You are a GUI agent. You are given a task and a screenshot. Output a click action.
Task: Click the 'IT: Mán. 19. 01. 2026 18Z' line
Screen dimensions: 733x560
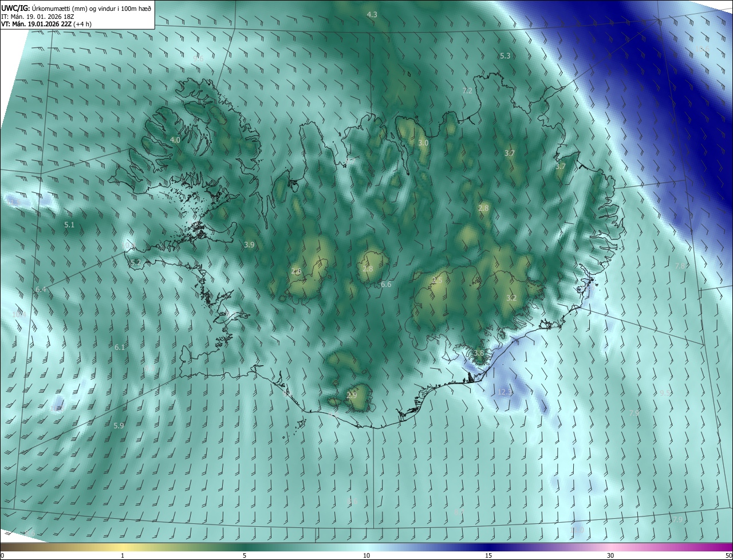(37, 17)
